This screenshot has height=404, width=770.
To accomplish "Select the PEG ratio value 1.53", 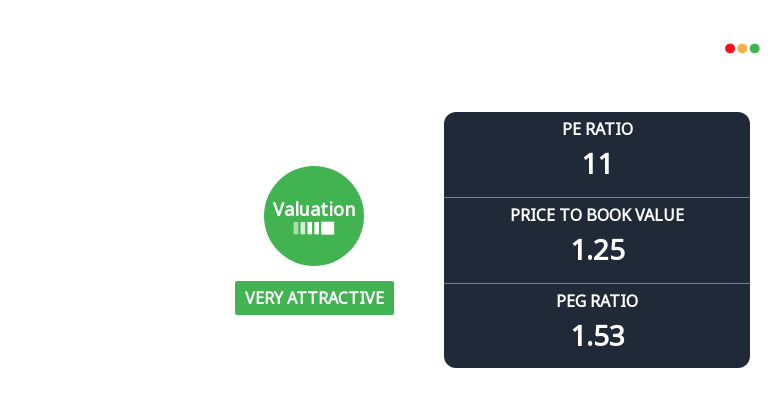I will 598,335.
